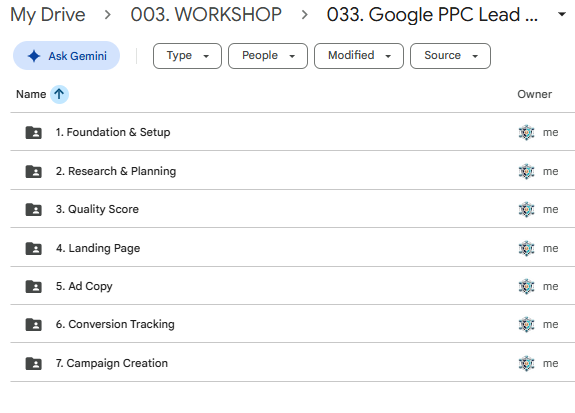Click owner 'me' on Foundation & Setup row

550,132
